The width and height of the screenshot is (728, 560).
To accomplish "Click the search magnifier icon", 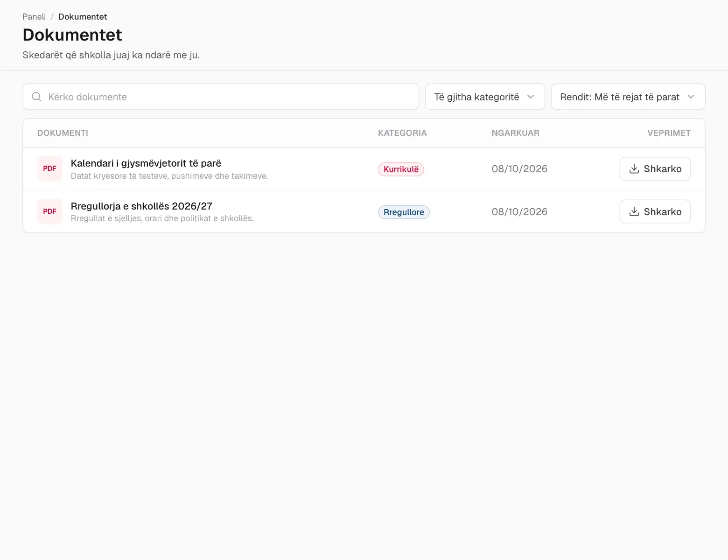I will coord(36,97).
